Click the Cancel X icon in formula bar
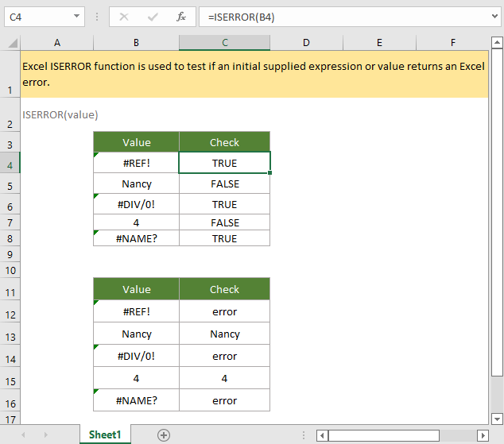Viewport: 504px width, 444px height. (x=125, y=16)
